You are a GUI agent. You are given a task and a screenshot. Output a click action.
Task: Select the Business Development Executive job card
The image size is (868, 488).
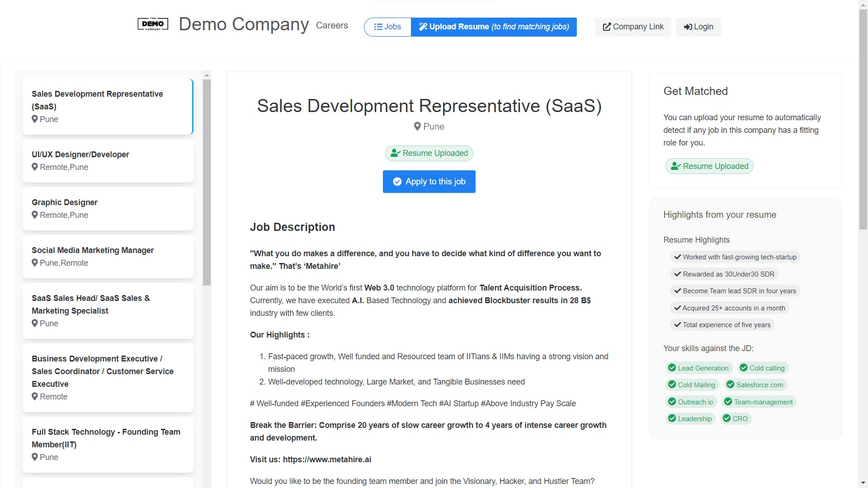(108, 377)
